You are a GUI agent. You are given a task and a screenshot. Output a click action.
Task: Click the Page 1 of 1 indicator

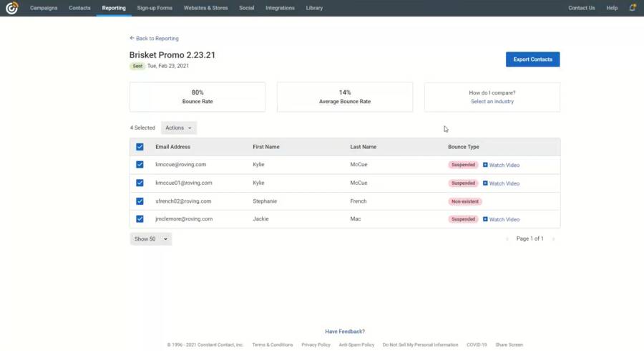pos(530,239)
